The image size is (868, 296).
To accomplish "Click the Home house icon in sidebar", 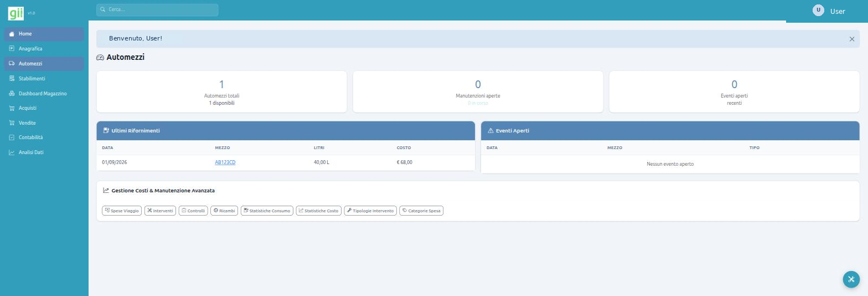I will (x=12, y=34).
